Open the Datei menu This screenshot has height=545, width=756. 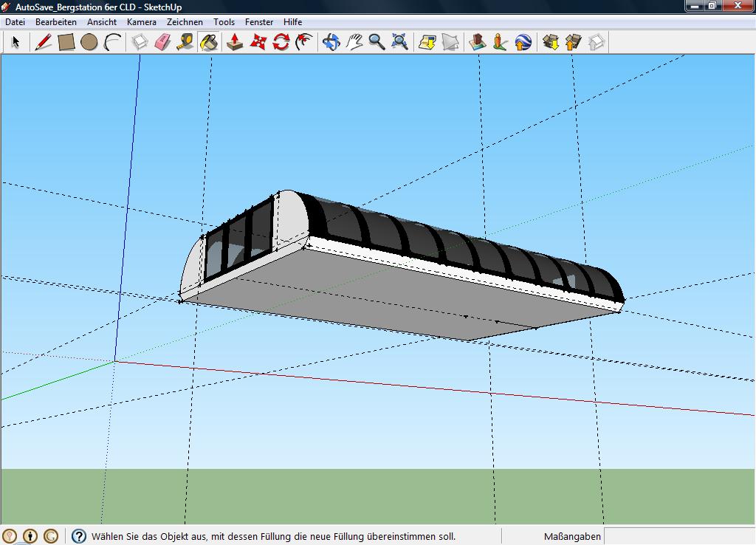pyautogui.click(x=15, y=21)
